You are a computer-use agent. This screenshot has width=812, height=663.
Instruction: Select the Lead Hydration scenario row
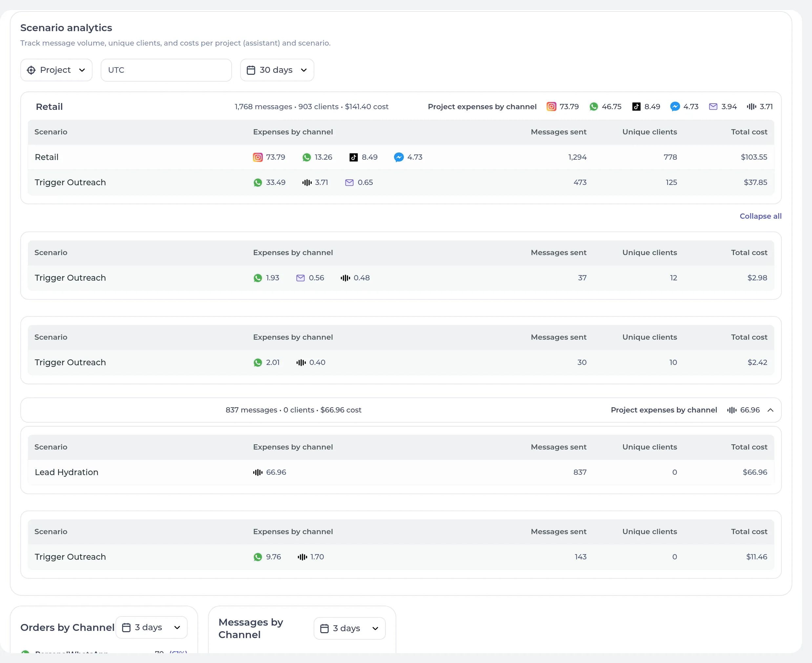tap(401, 472)
